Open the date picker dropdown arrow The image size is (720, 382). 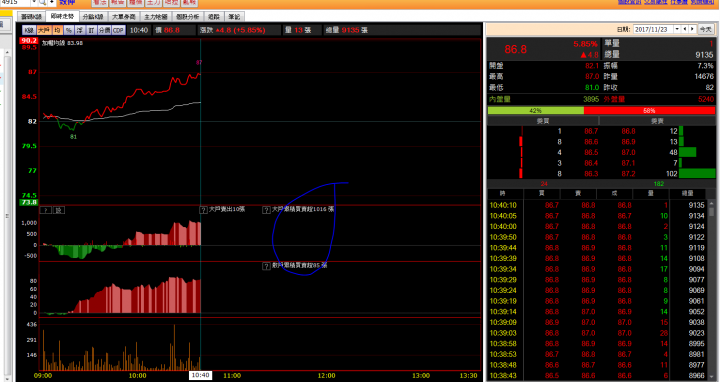677,29
